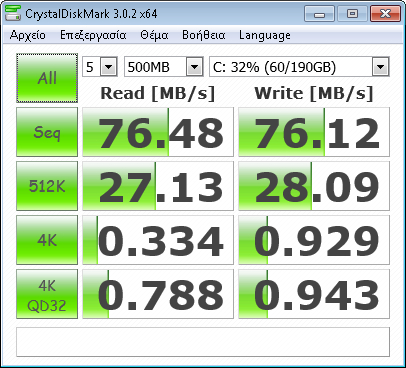Screen dimensions: 406x368
Task: Click the 512K read result 27.13
Action: coord(158,186)
